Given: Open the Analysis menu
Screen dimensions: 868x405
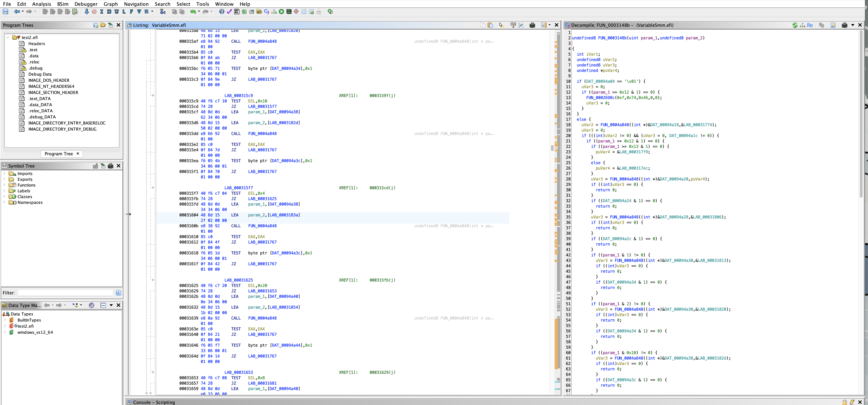Looking at the screenshot, I should click(41, 4).
